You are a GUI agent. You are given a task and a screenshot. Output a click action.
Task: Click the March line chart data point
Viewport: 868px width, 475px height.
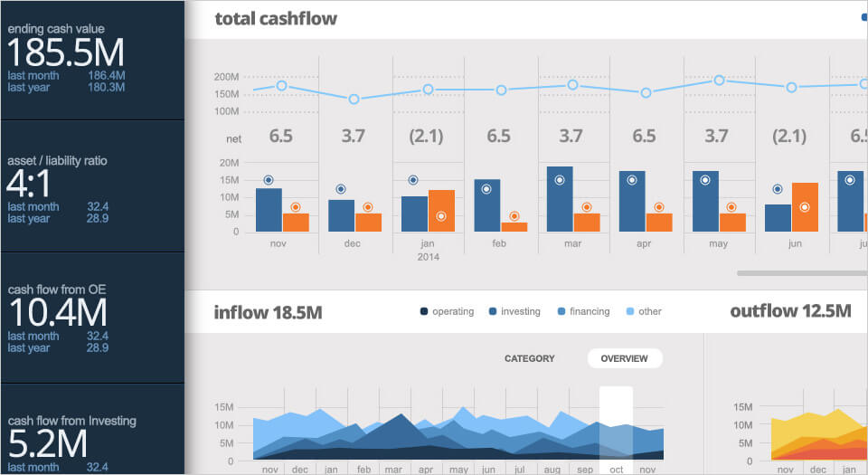[x=573, y=85]
